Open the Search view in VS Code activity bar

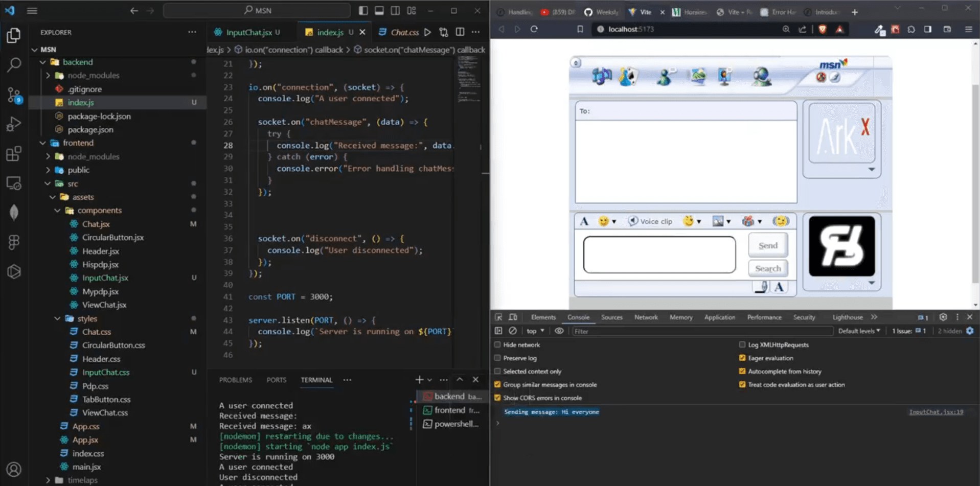[14, 64]
